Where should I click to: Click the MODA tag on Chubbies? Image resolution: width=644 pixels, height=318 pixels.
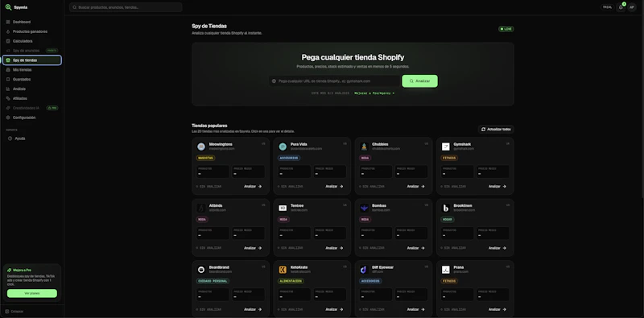[365, 158]
